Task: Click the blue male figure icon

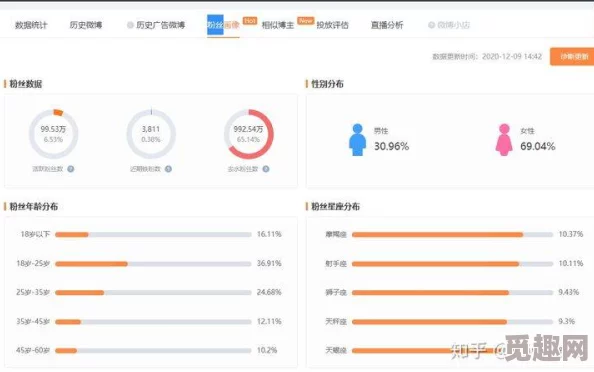Action: point(357,139)
